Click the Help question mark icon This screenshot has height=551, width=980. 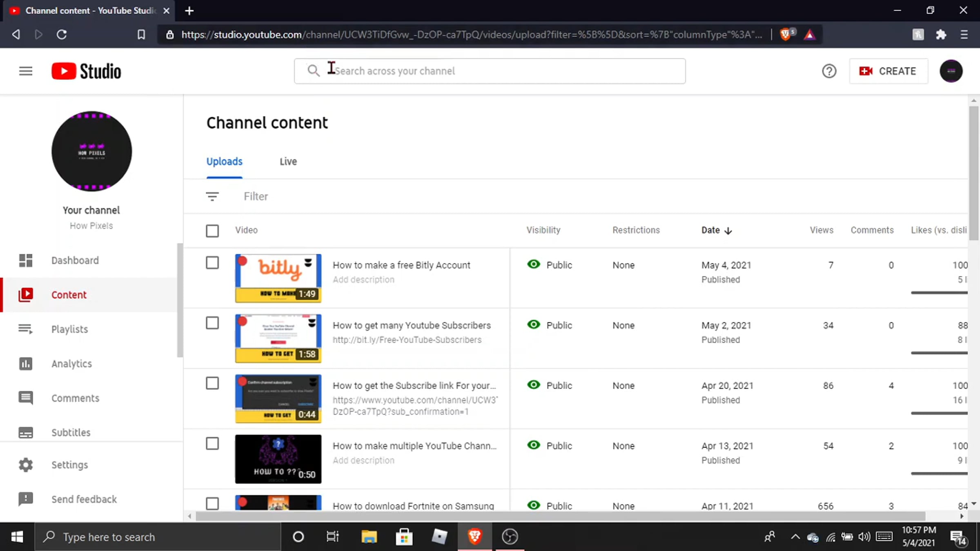[x=829, y=71]
